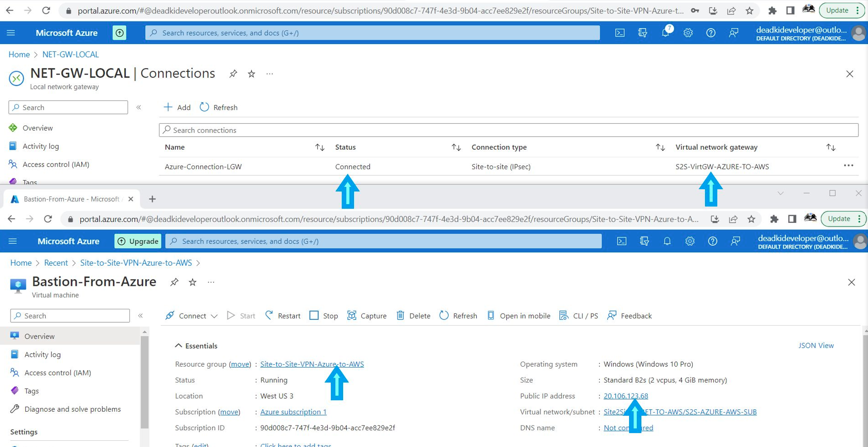The image size is (868, 447).
Task: Open the NET-GW-LOCAL breadcrumb link
Action: click(71, 54)
